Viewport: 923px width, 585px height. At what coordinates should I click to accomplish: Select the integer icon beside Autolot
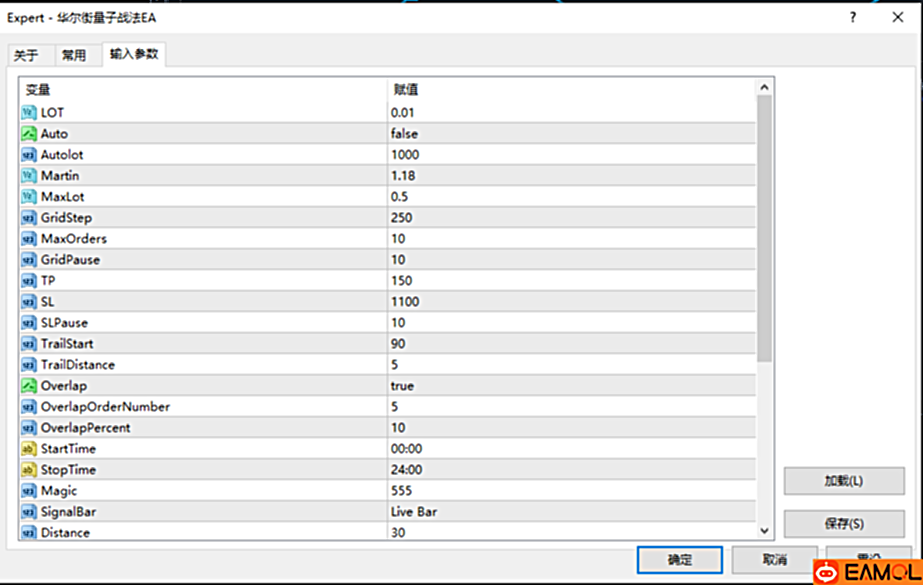pyautogui.click(x=29, y=155)
